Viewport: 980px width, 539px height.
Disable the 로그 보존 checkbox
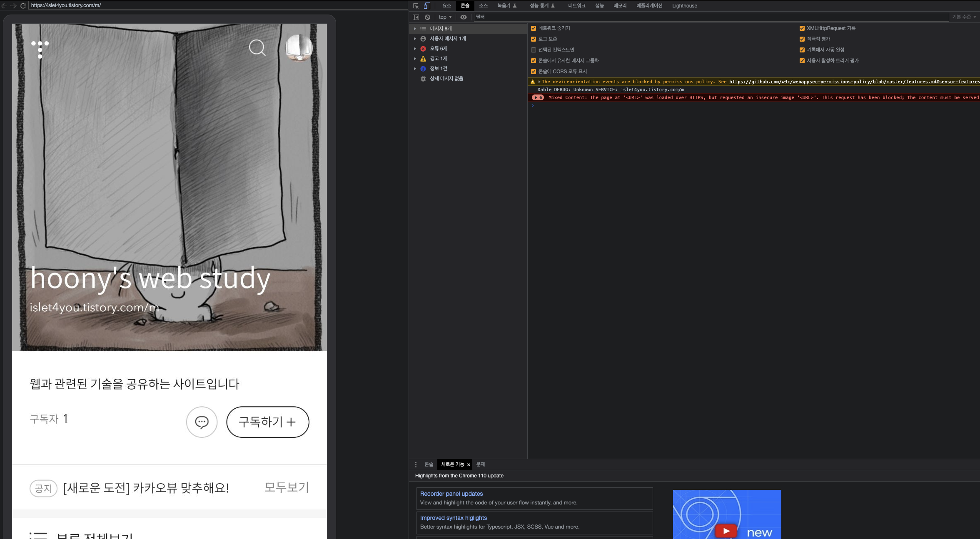tap(534, 39)
